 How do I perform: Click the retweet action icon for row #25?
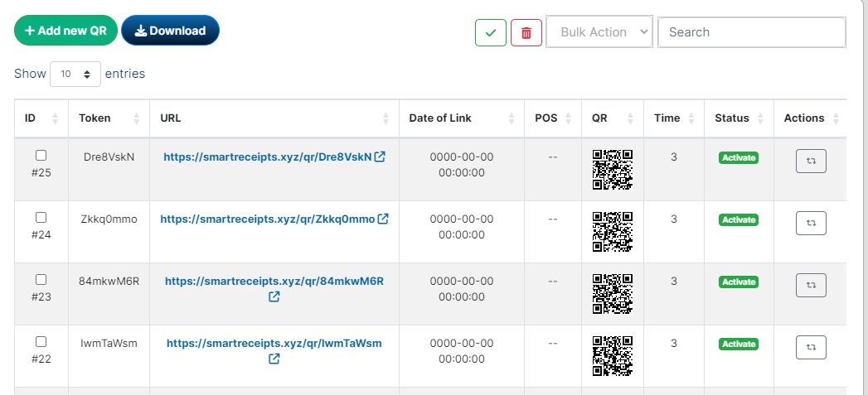[811, 161]
